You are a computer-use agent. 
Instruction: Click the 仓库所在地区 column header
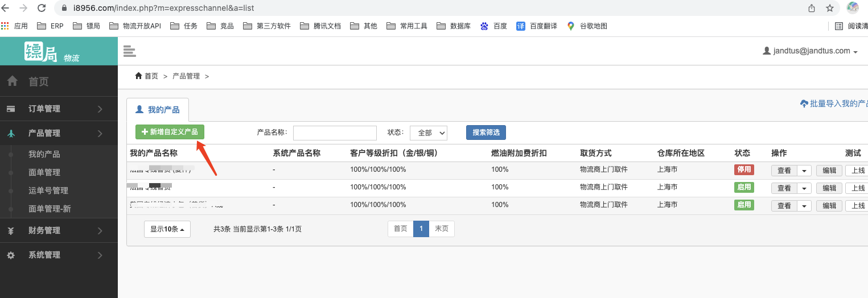tap(681, 153)
